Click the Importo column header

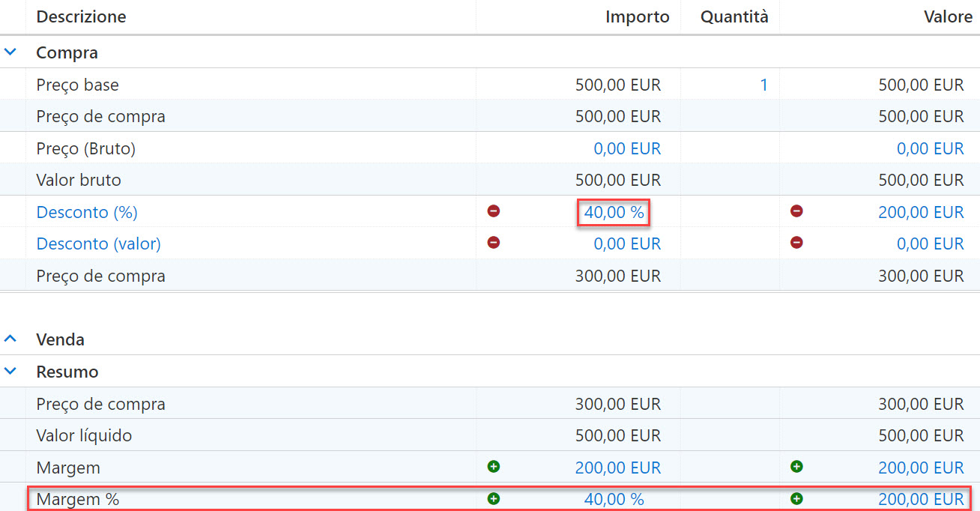click(638, 16)
